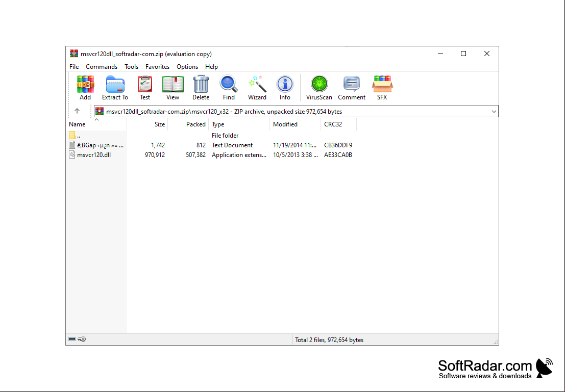Click the CB36DDF9 CRC32 value

(x=338, y=145)
